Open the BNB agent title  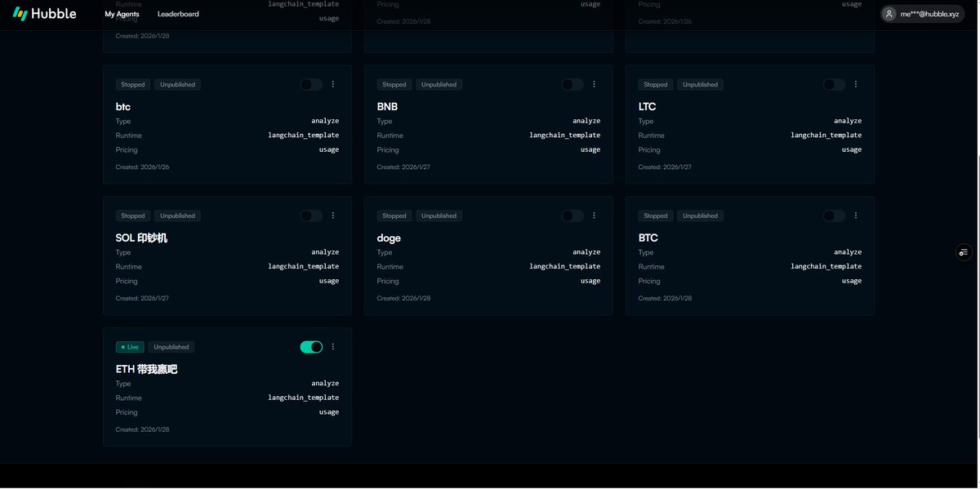387,107
